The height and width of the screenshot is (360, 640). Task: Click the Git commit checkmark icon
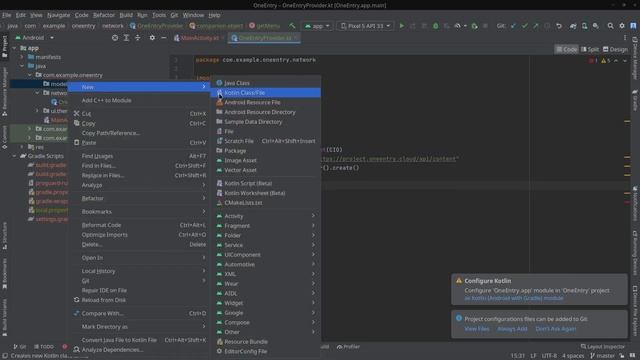tap(524, 26)
